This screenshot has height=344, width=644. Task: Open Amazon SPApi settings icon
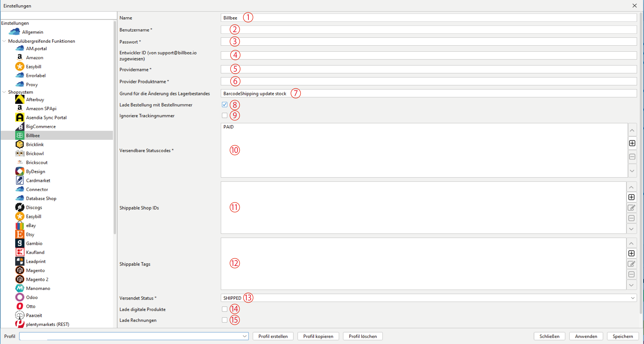pos(19,108)
